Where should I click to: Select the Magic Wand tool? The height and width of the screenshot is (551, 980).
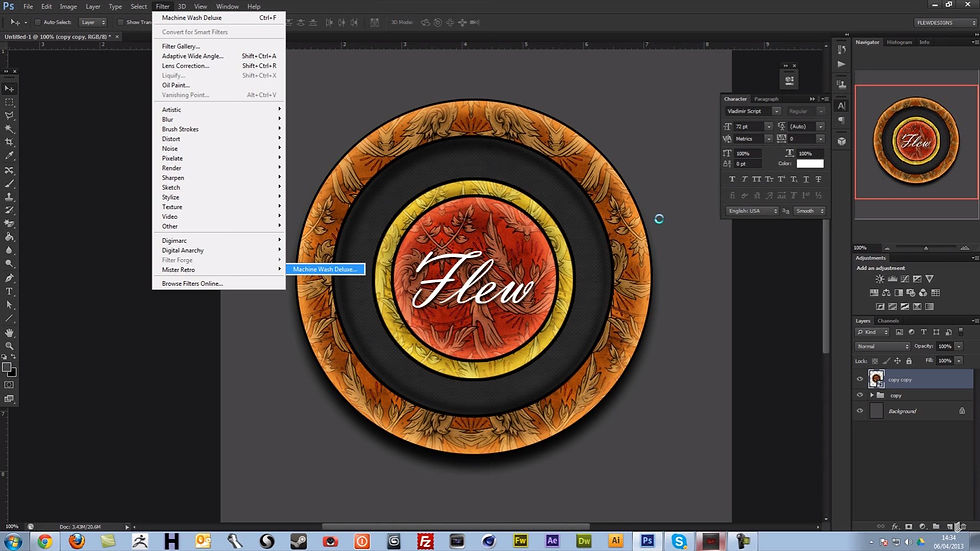click(9, 129)
